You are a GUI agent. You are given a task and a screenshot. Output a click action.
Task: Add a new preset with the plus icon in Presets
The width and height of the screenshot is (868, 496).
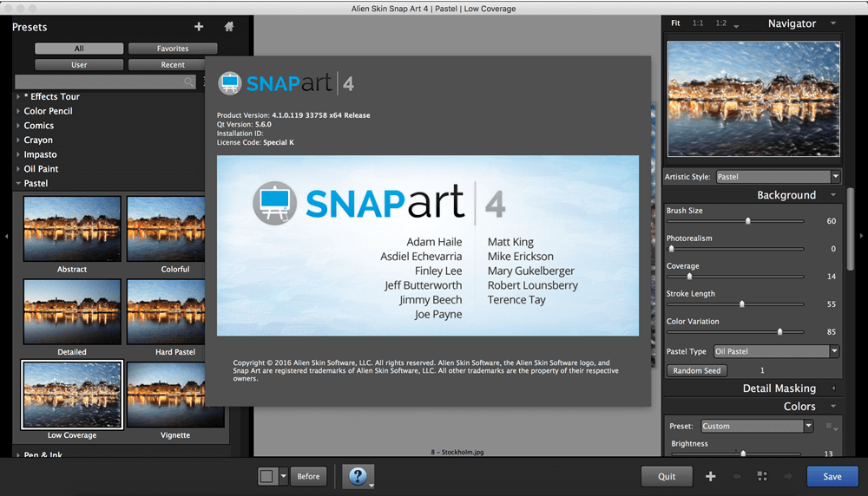click(x=199, y=27)
